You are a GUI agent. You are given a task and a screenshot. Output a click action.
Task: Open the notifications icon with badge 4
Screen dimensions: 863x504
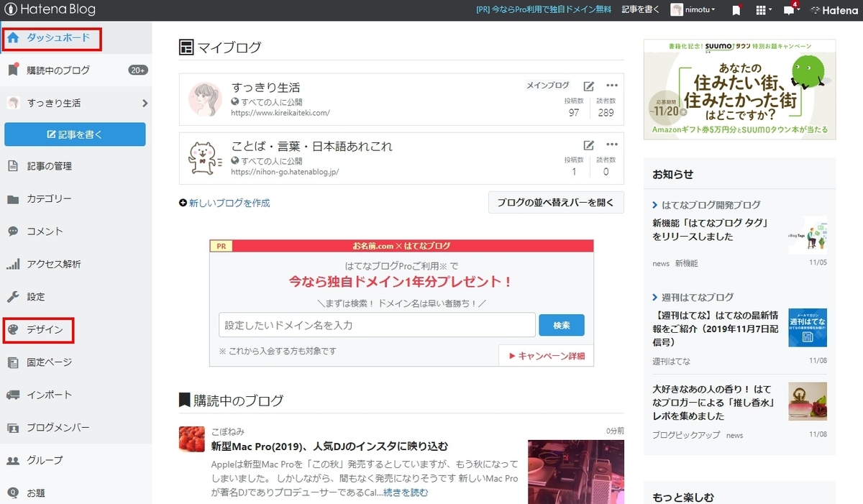coord(791,9)
